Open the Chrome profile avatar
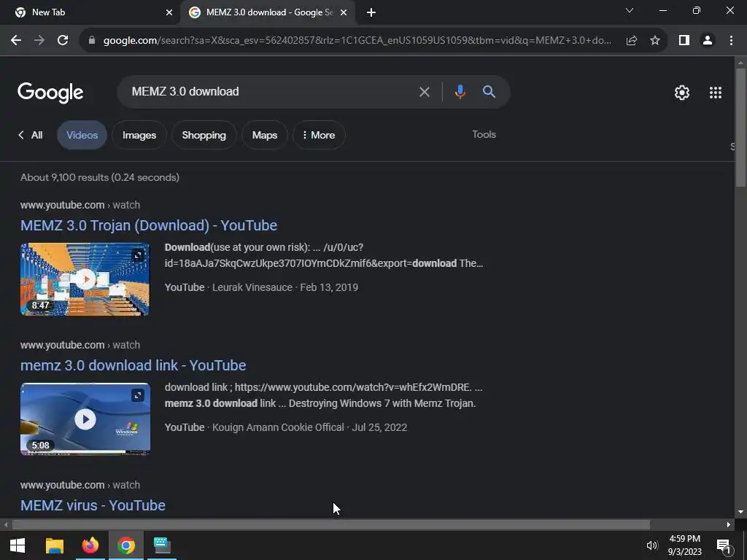Viewport: 747px width, 560px height. pyautogui.click(x=708, y=41)
